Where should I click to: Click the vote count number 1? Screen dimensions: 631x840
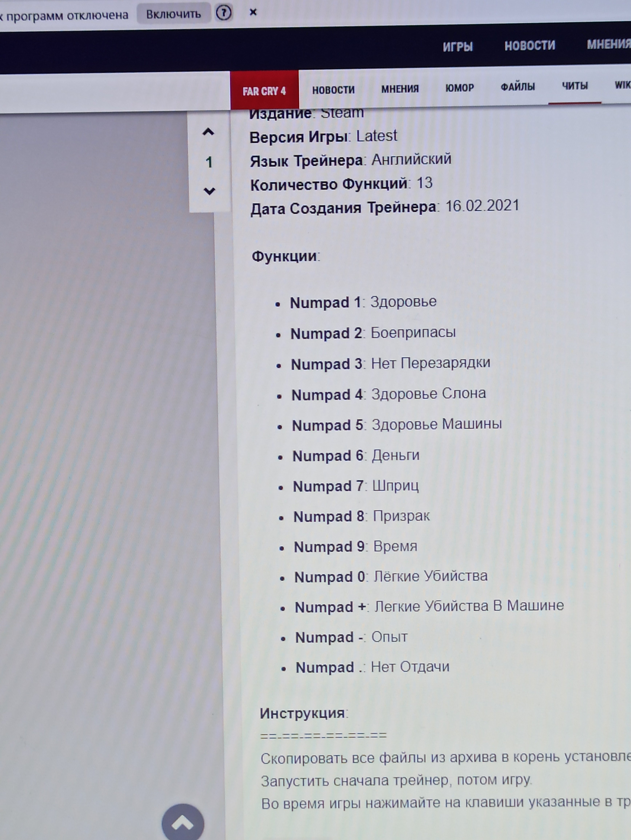click(209, 162)
